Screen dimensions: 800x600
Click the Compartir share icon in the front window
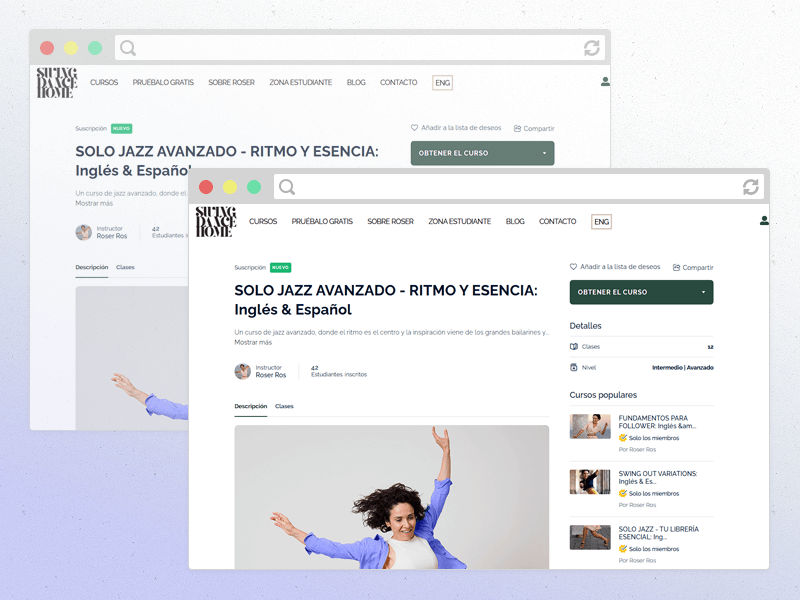677,267
